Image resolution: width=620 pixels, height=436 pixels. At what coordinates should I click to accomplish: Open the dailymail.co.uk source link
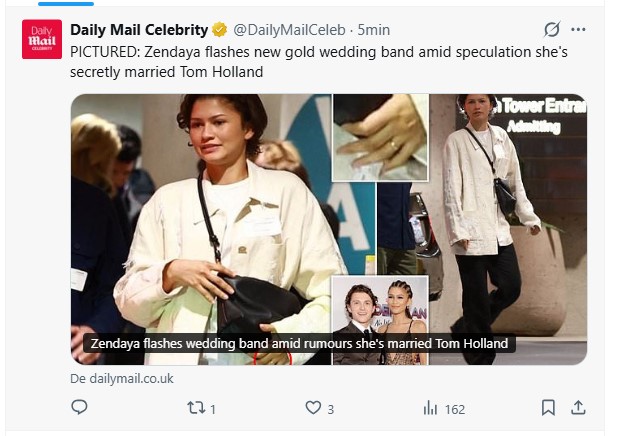tap(121, 379)
